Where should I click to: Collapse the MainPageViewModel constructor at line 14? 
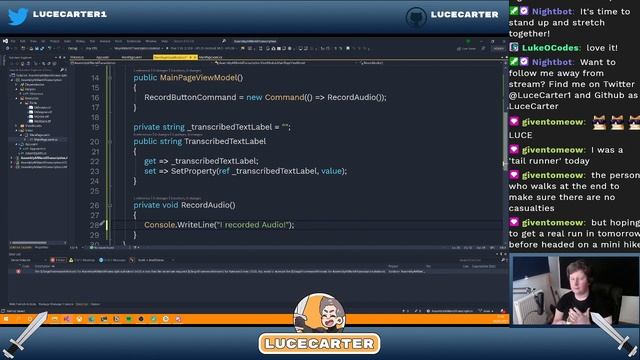[110, 78]
